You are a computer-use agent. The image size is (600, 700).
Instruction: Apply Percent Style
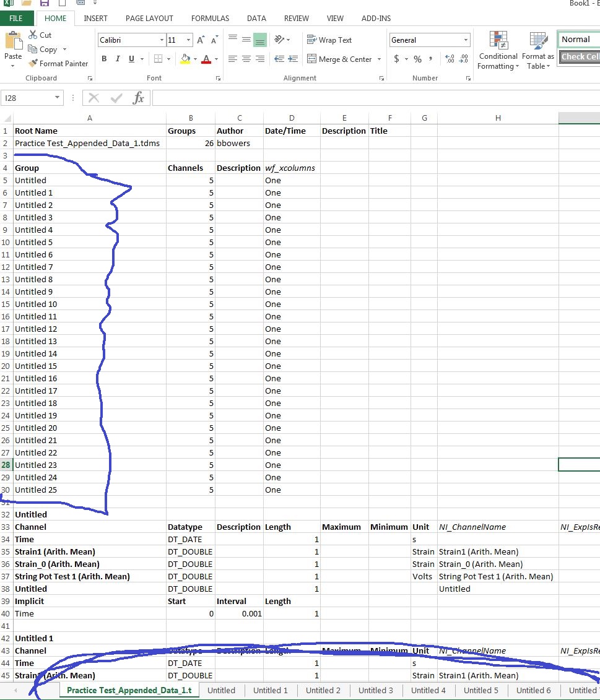418,59
